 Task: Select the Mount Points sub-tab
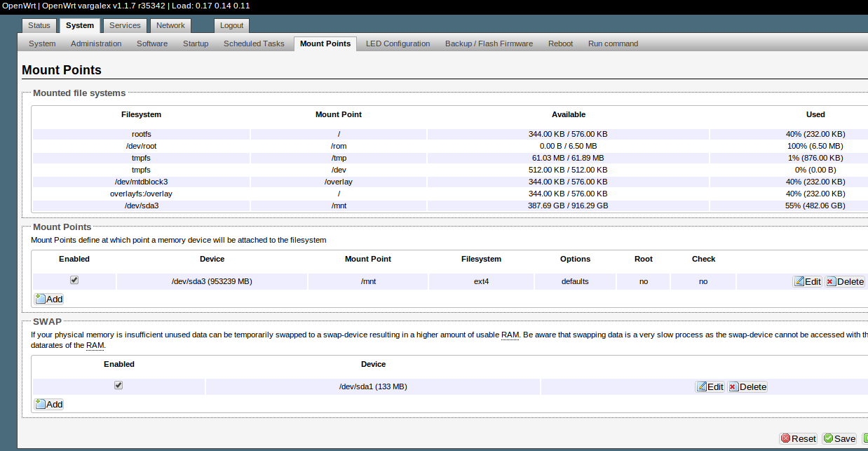pyautogui.click(x=325, y=43)
